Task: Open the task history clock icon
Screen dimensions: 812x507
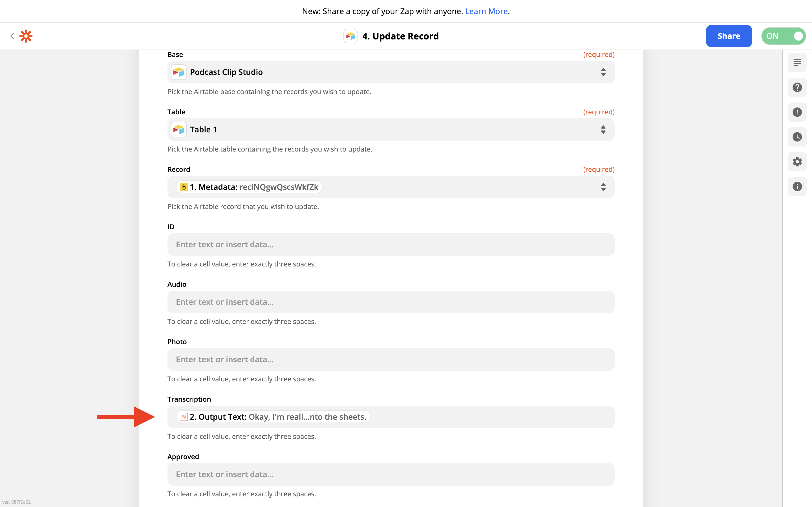Action: pyautogui.click(x=797, y=137)
